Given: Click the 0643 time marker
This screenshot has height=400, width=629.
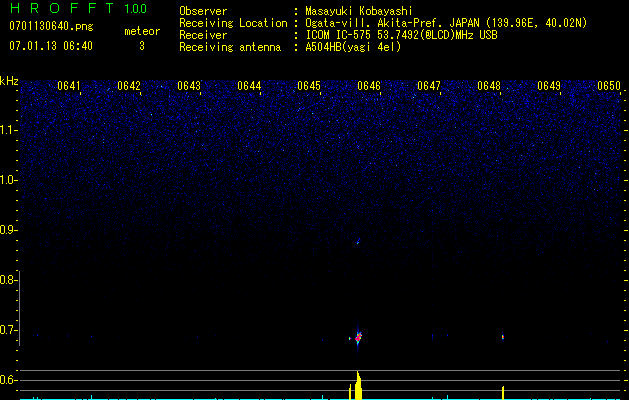Looking at the screenshot, I should click(x=189, y=86).
